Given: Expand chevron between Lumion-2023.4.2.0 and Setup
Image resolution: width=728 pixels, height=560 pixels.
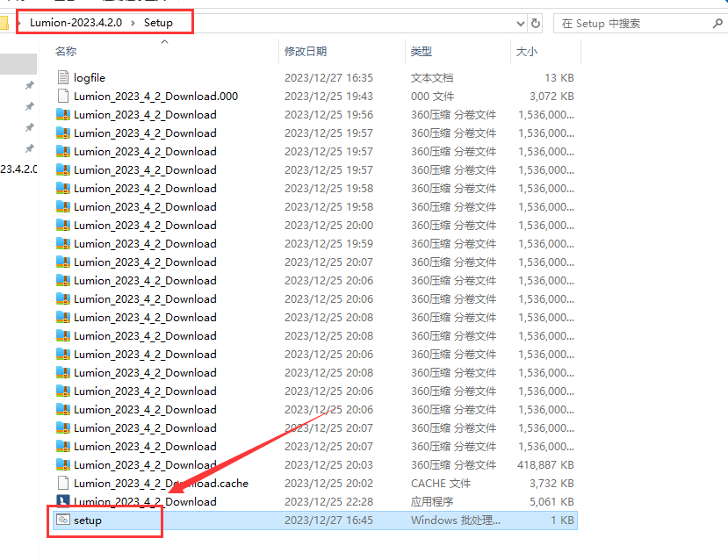Looking at the screenshot, I should coord(133,23).
